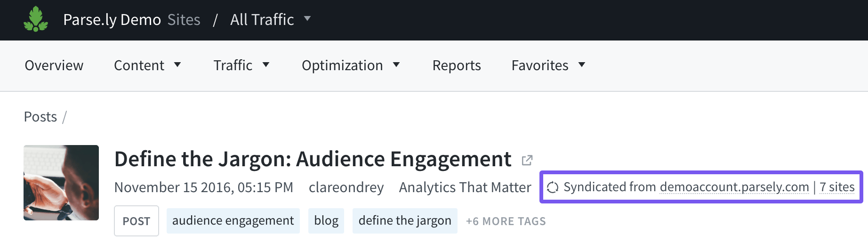Open the 7 sites link
The height and width of the screenshot is (243, 868).
tap(837, 187)
